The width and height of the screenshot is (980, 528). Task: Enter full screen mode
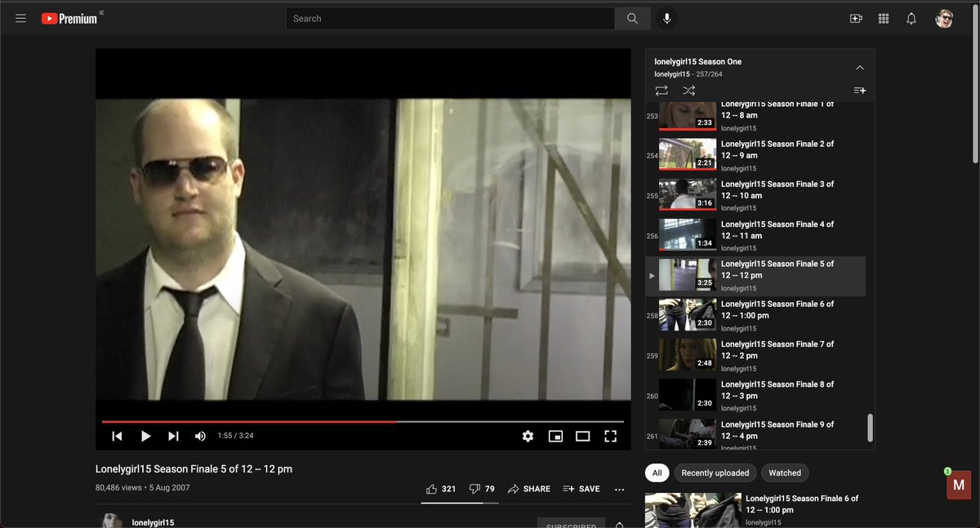(x=610, y=436)
